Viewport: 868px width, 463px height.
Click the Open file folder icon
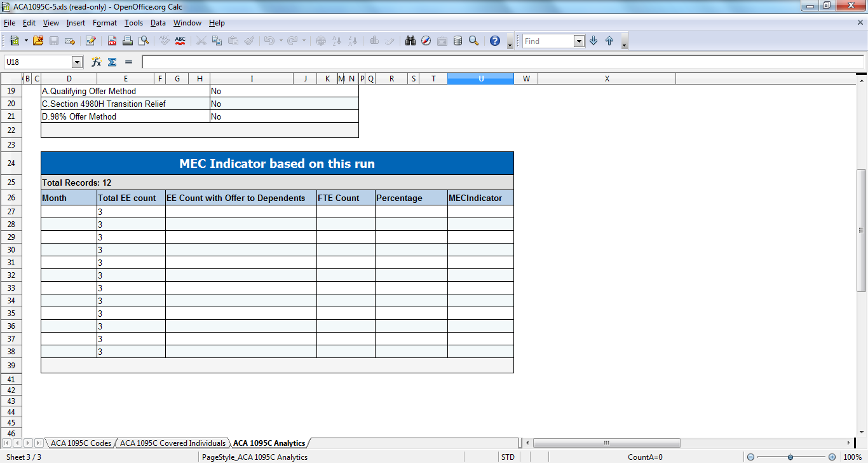point(38,41)
